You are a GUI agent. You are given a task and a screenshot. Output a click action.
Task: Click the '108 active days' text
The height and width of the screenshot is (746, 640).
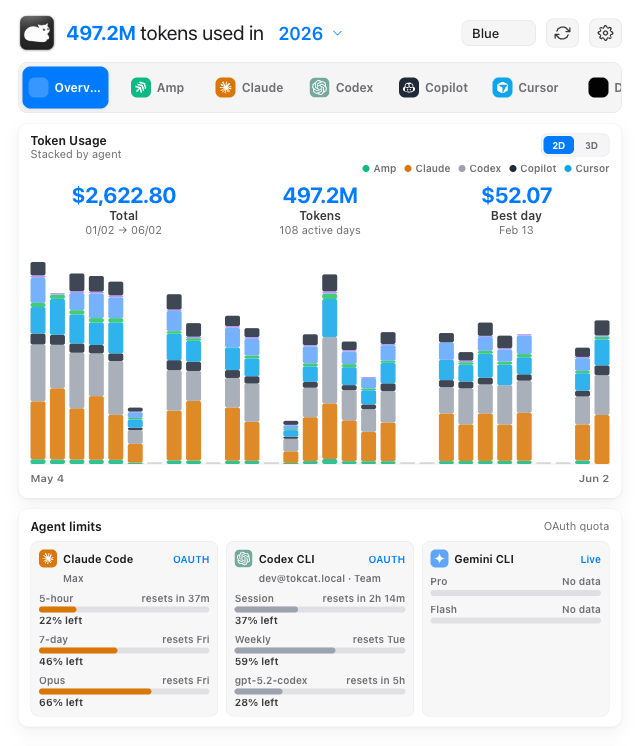coord(320,230)
